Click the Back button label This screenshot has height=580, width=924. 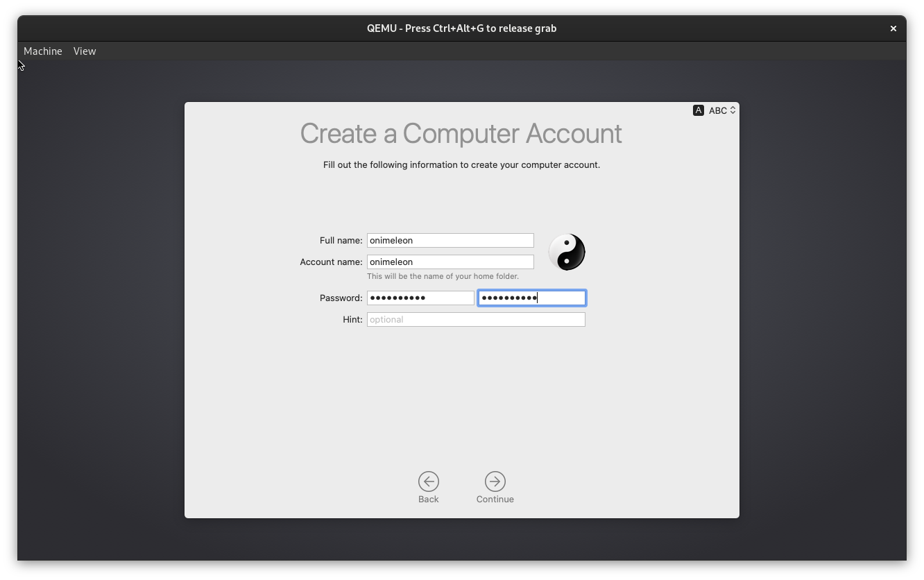click(428, 499)
